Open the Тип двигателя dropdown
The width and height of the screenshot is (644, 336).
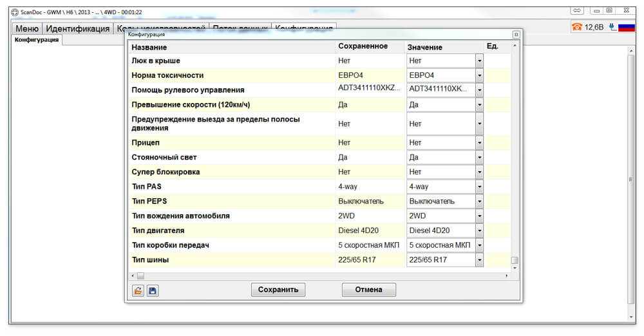point(479,230)
